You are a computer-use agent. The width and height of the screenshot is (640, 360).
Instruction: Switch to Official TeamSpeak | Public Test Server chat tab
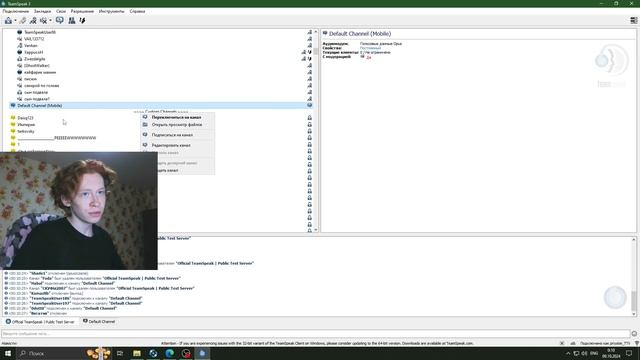click(40, 322)
